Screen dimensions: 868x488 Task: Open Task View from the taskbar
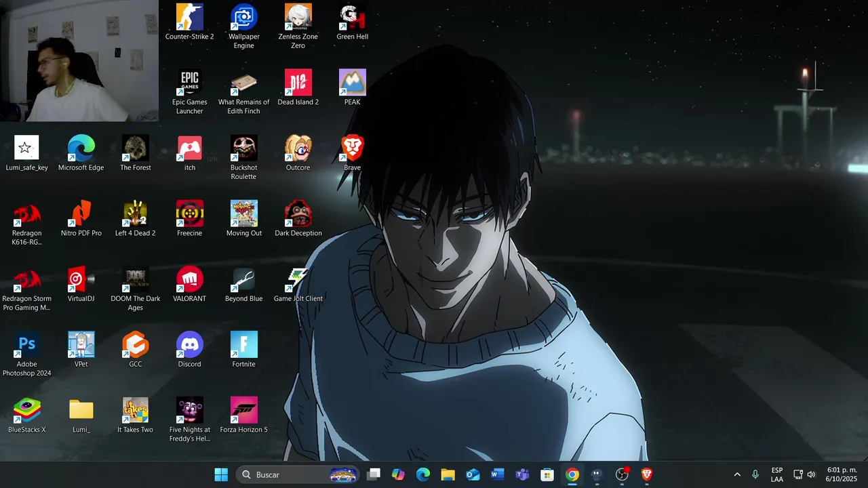[374, 474]
